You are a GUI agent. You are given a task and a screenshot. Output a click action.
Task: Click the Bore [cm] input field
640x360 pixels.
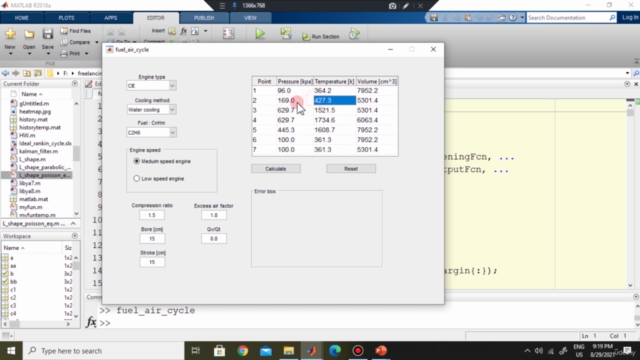pyautogui.click(x=152, y=239)
